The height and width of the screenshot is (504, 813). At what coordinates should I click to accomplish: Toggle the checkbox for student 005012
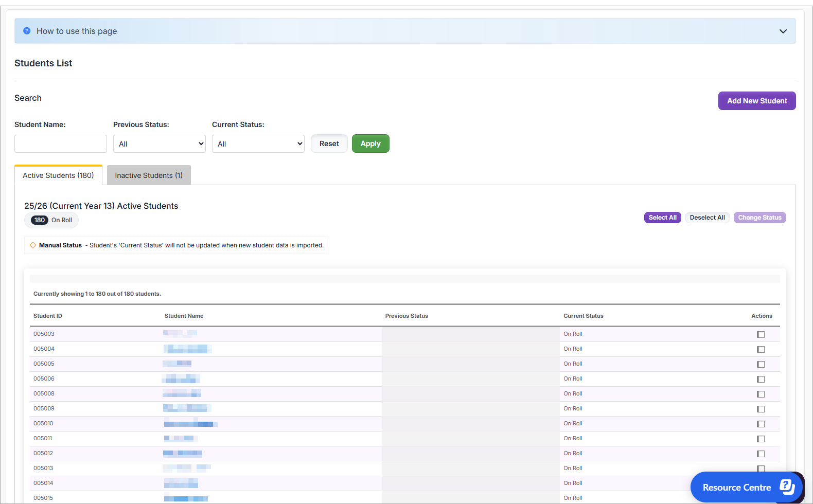point(761,454)
